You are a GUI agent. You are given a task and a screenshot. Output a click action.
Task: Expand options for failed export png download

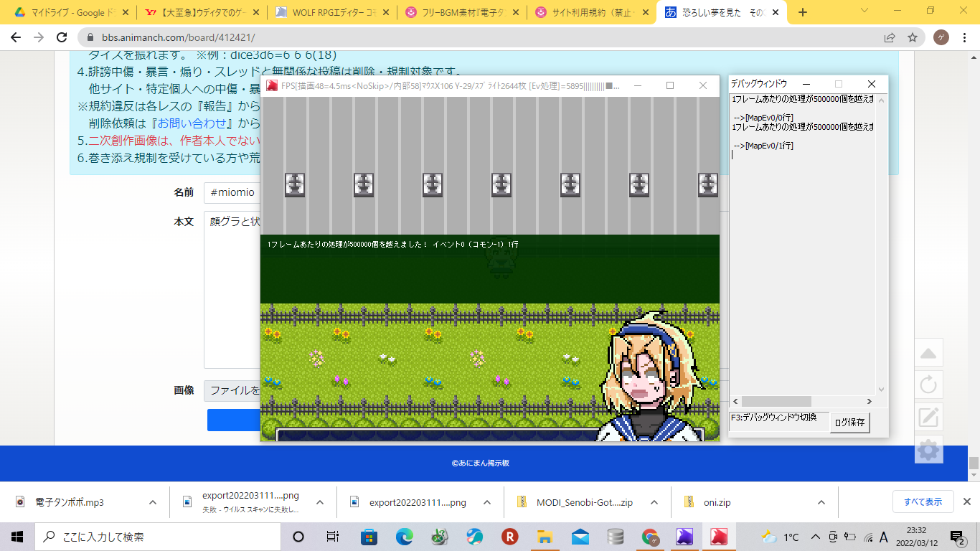click(320, 502)
